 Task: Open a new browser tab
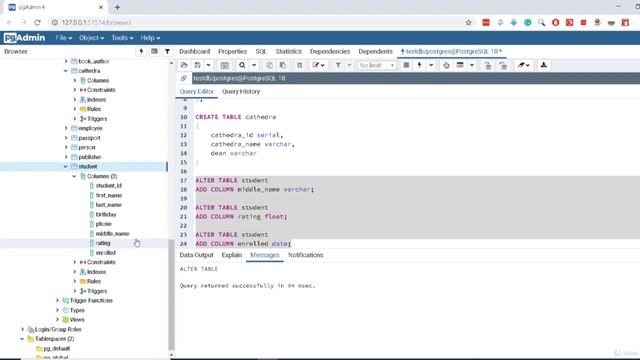coord(118,7)
